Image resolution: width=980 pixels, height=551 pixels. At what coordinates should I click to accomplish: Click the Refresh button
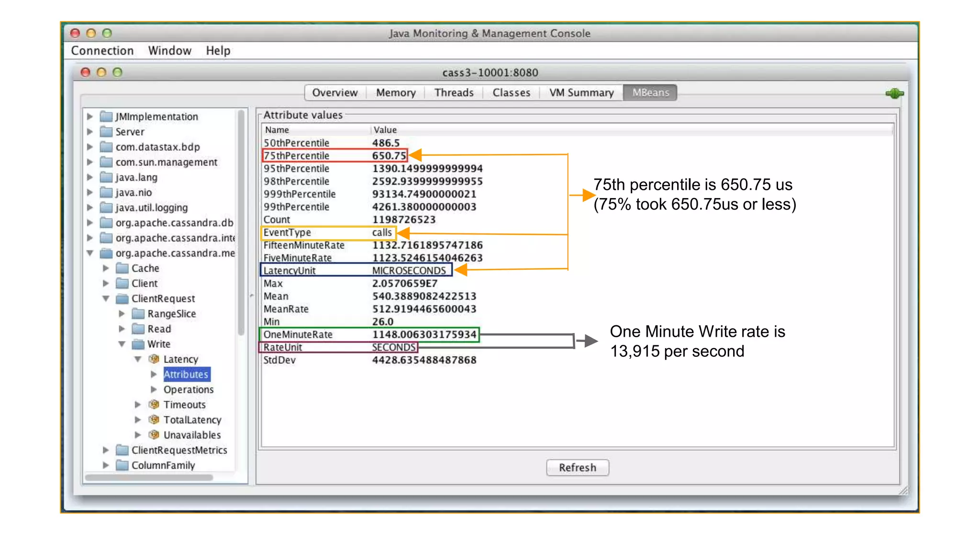[578, 468]
